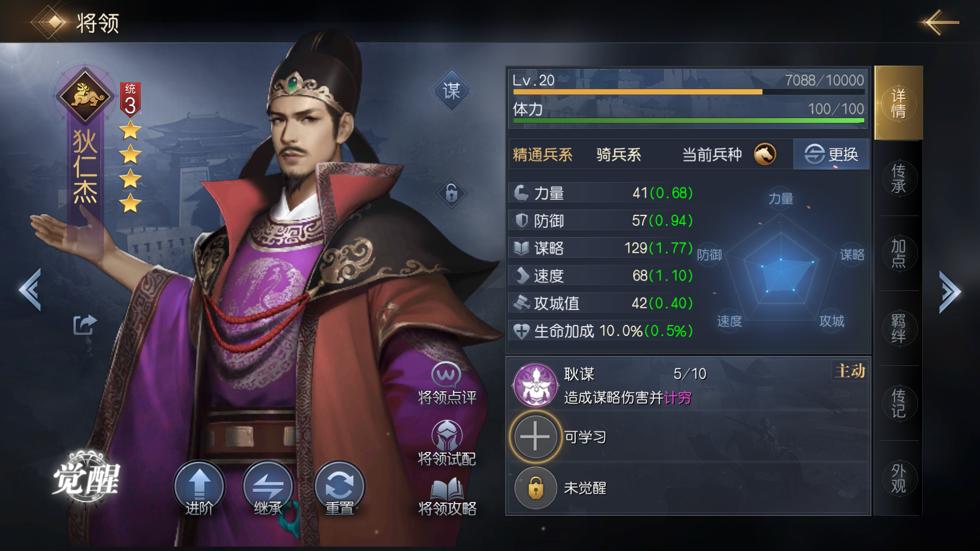Open the share icon
Viewport: 980px width, 551px height.
[x=85, y=324]
